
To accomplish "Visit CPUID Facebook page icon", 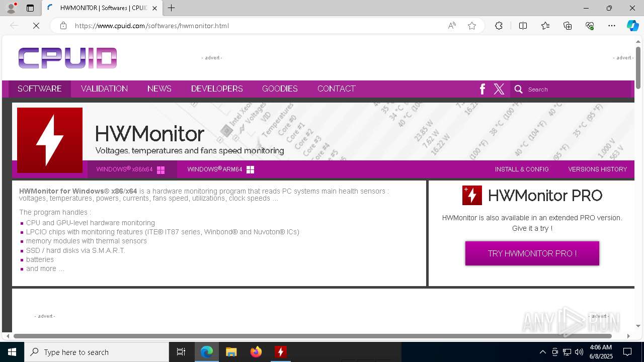I will [x=482, y=89].
